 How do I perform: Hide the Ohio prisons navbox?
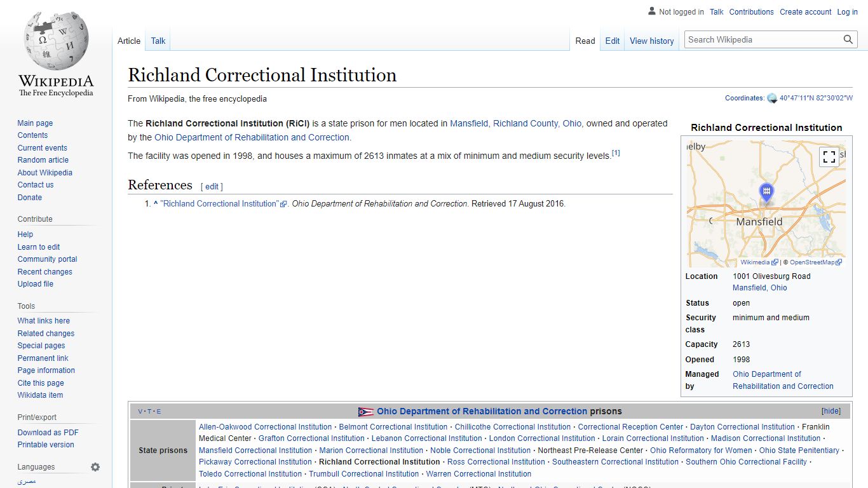point(831,411)
